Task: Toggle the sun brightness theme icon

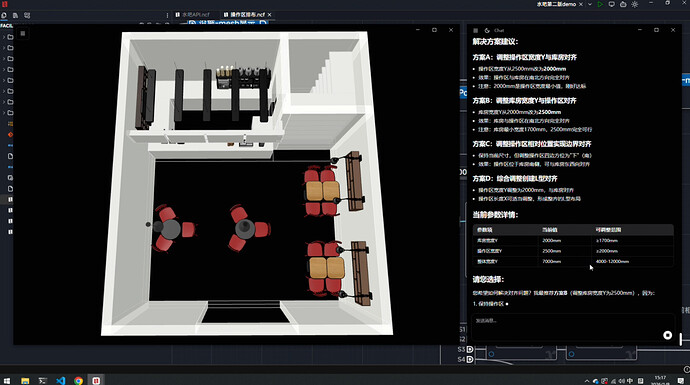Action: 635,4
